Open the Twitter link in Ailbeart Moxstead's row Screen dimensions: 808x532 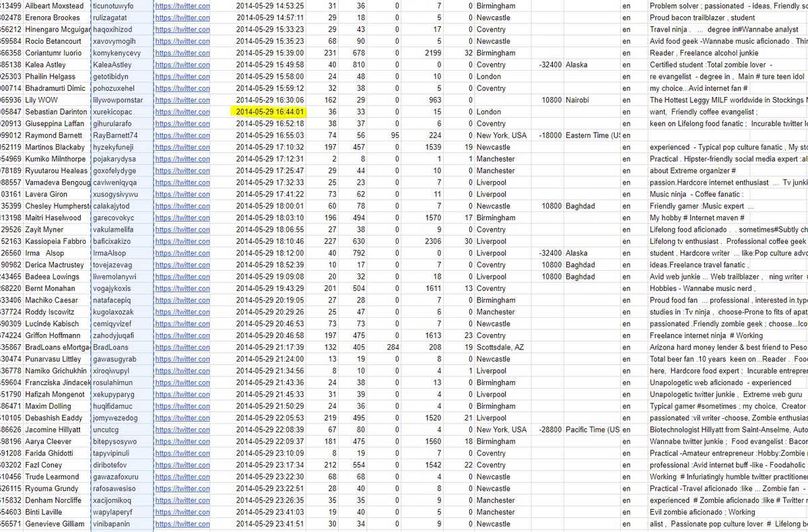pos(182,6)
